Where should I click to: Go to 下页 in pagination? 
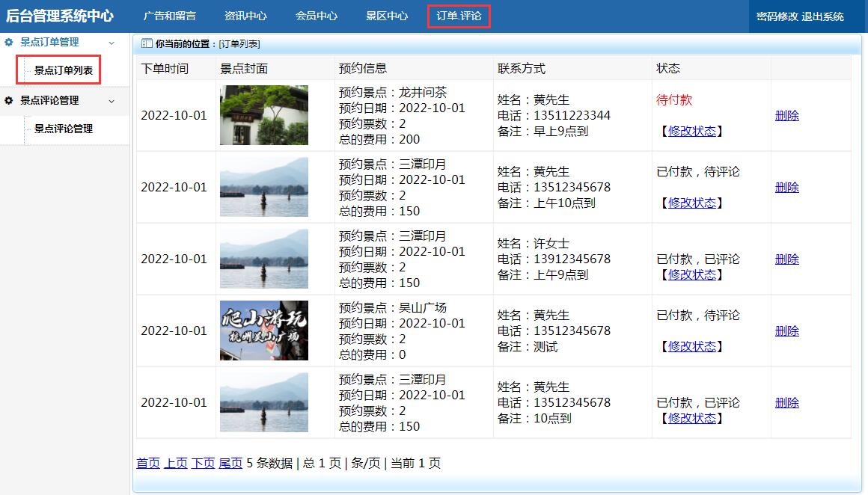(x=203, y=464)
